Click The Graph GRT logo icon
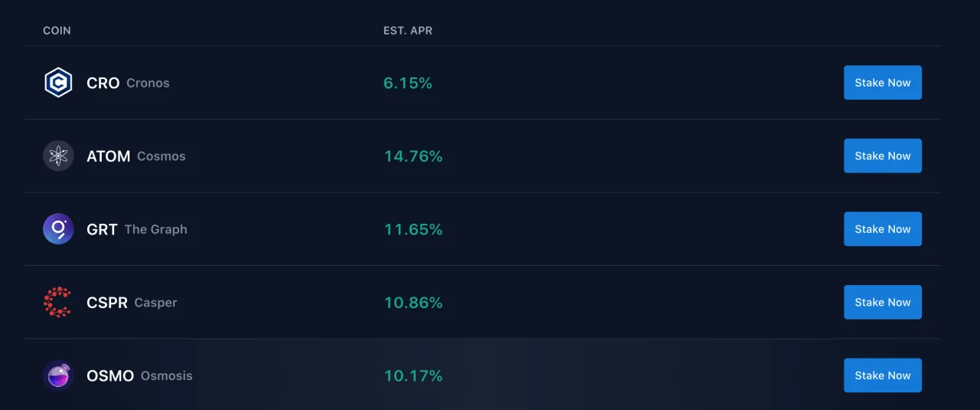980x410 pixels. [x=58, y=229]
